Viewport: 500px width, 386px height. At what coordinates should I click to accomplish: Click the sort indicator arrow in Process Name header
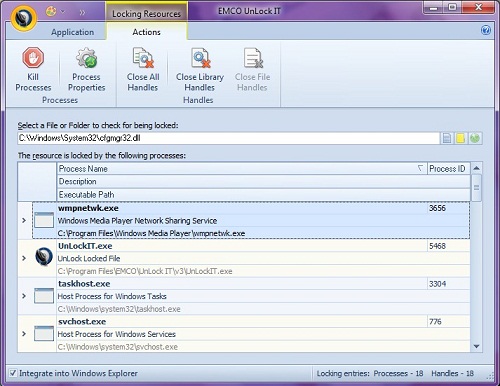[420, 168]
